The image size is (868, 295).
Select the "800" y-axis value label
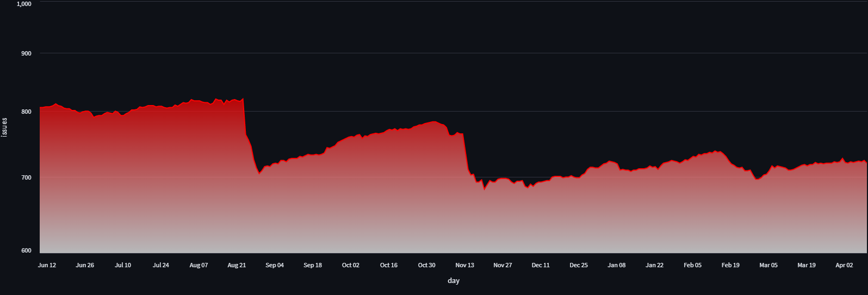tap(26, 112)
